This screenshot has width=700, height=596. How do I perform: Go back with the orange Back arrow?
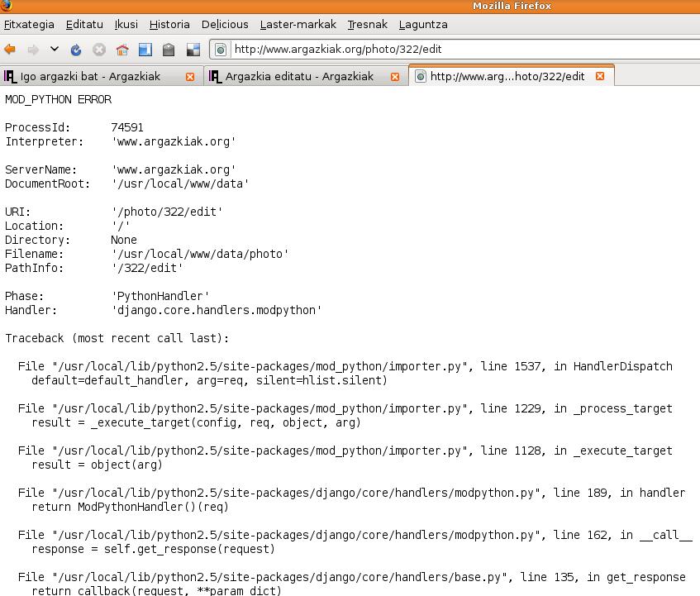[10, 49]
